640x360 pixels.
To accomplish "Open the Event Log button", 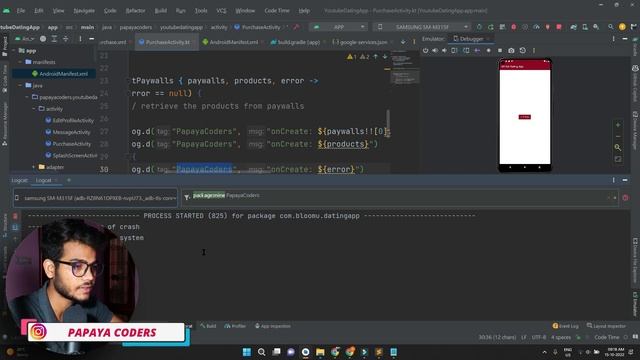I will point(566,326).
